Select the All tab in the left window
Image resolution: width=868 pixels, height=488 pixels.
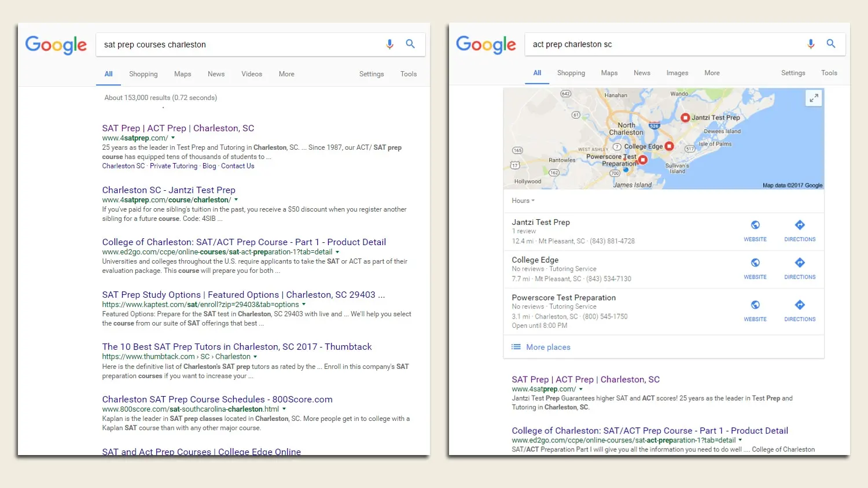pyautogui.click(x=109, y=74)
